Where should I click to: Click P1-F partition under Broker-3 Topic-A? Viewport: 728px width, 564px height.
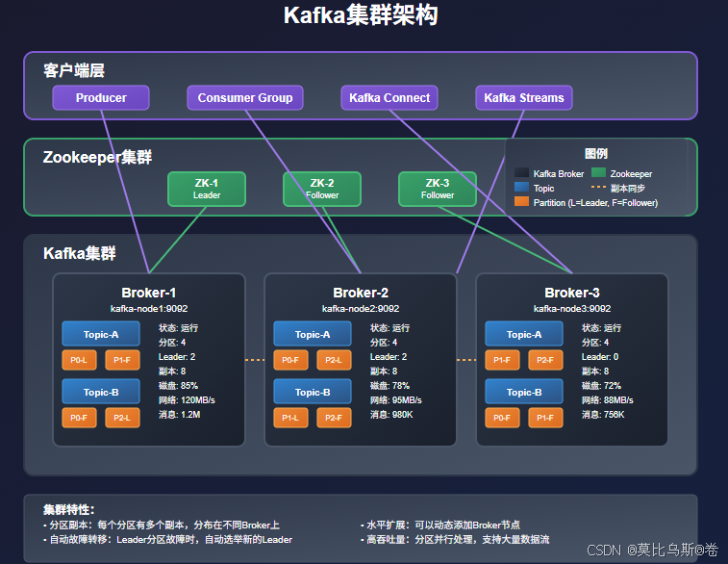[502, 360]
